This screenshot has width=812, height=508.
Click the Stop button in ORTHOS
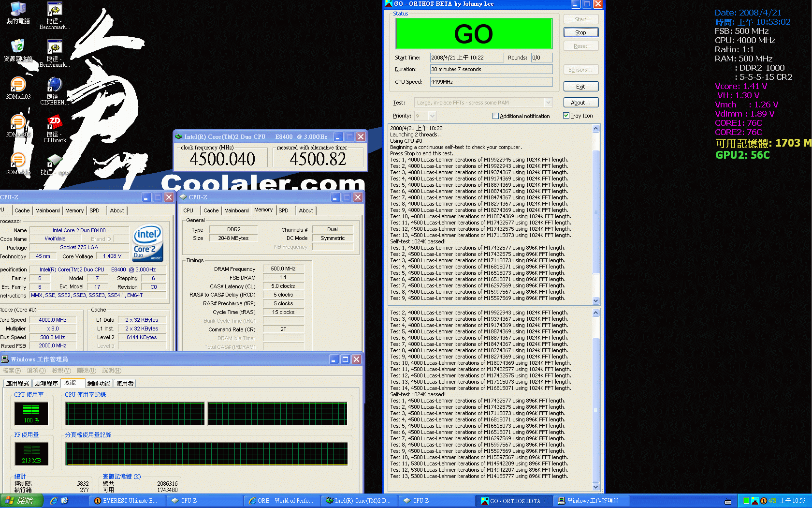point(580,32)
